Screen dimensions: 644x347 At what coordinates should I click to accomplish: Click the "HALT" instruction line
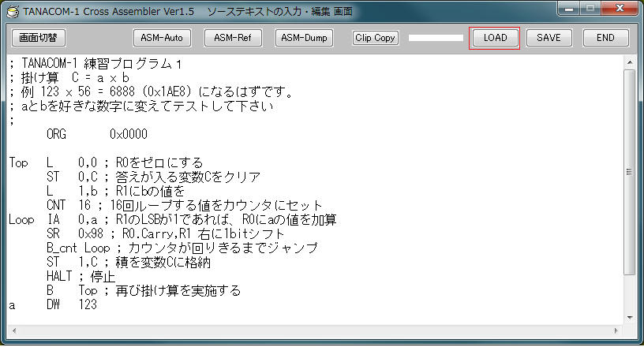click(x=81, y=276)
